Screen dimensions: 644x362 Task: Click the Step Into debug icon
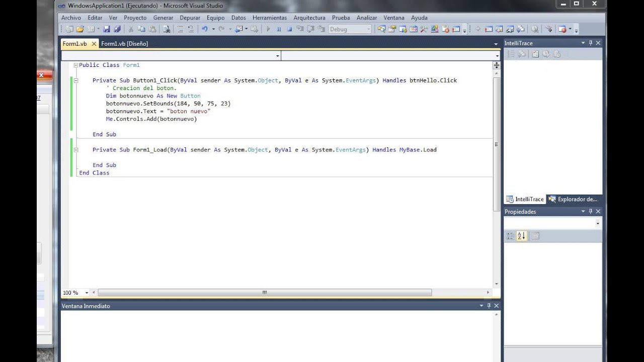(x=299, y=29)
